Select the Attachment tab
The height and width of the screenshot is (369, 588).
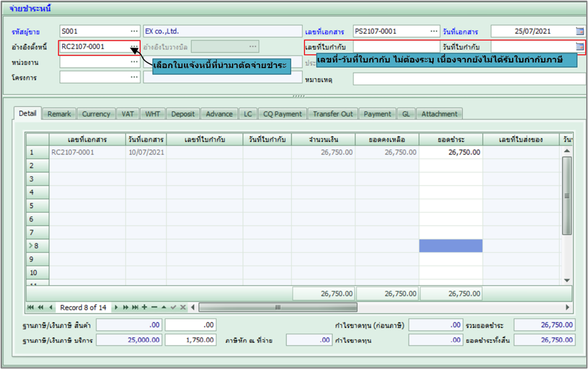439,114
